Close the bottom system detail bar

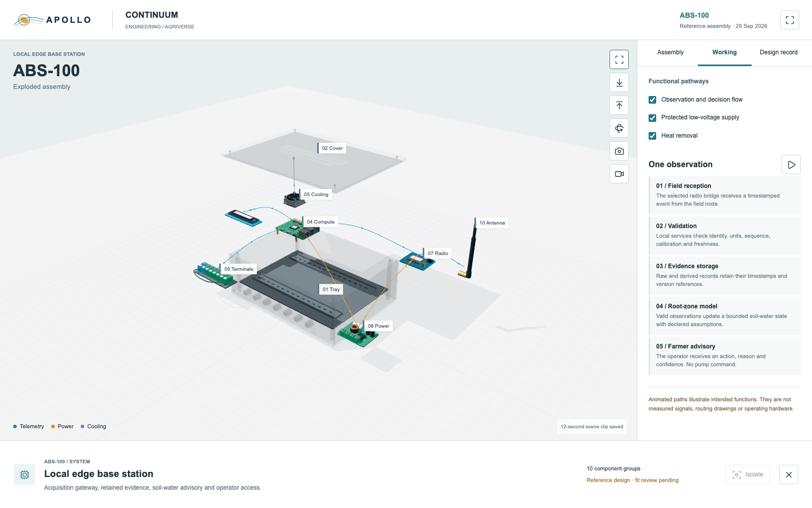789,474
